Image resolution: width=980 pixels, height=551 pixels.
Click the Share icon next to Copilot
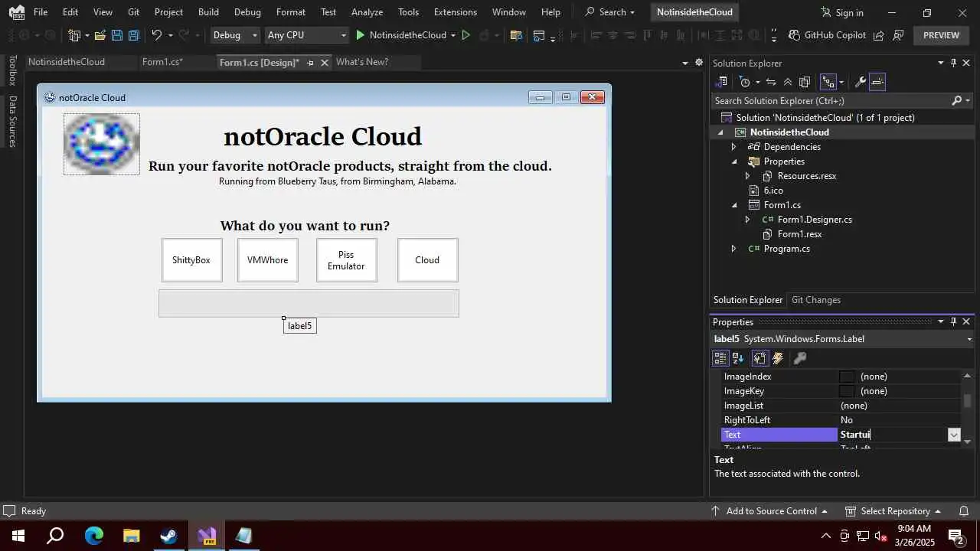point(879,35)
